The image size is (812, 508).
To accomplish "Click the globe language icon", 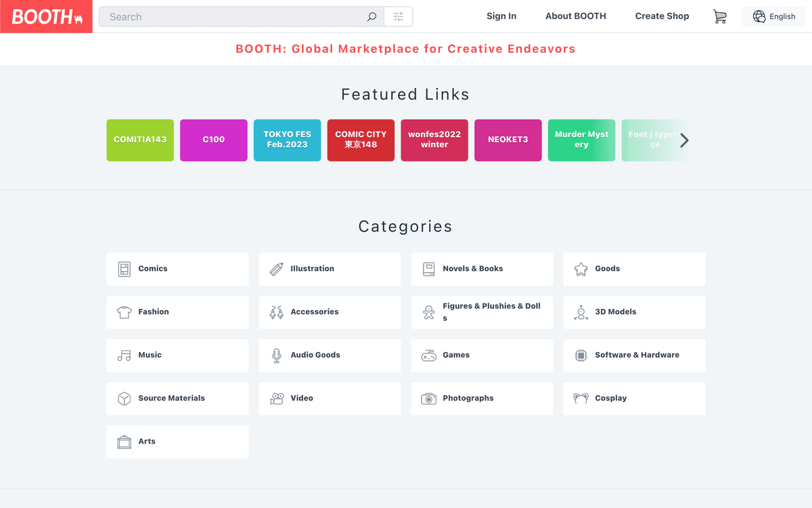I will (759, 16).
